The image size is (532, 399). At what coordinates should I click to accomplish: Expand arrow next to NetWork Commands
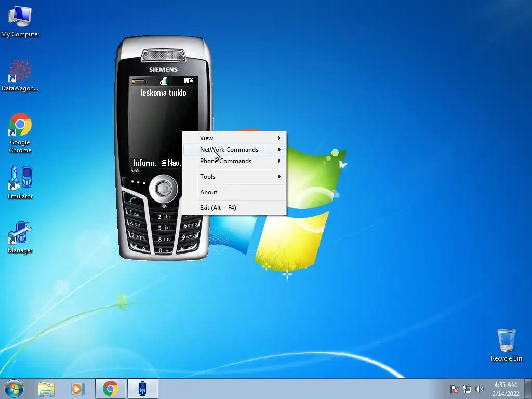coord(279,150)
